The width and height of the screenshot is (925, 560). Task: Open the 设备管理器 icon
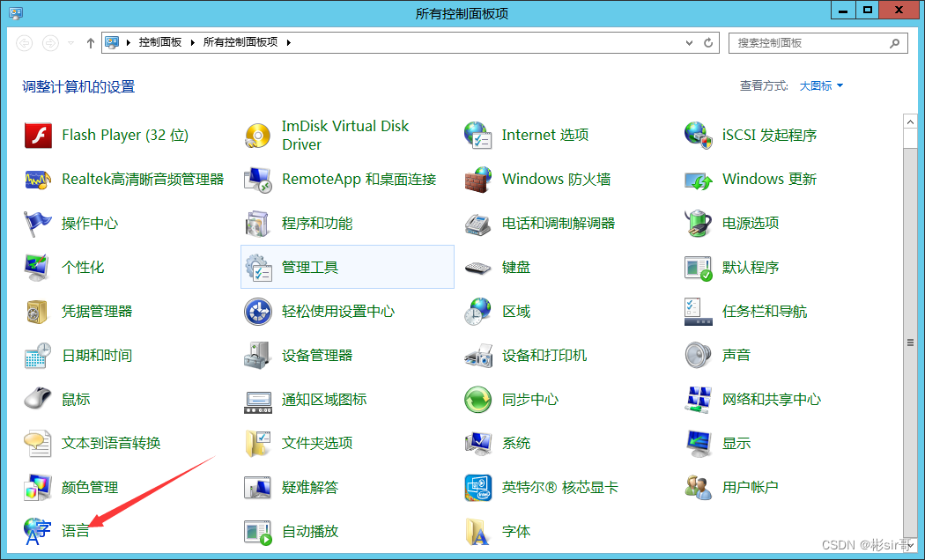coord(258,356)
